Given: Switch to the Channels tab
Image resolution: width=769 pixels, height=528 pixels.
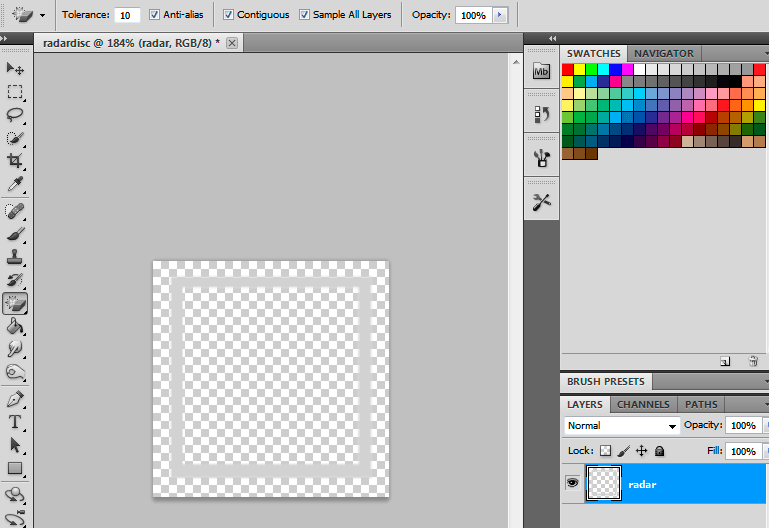Looking at the screenshot, I should click(643, 404).
